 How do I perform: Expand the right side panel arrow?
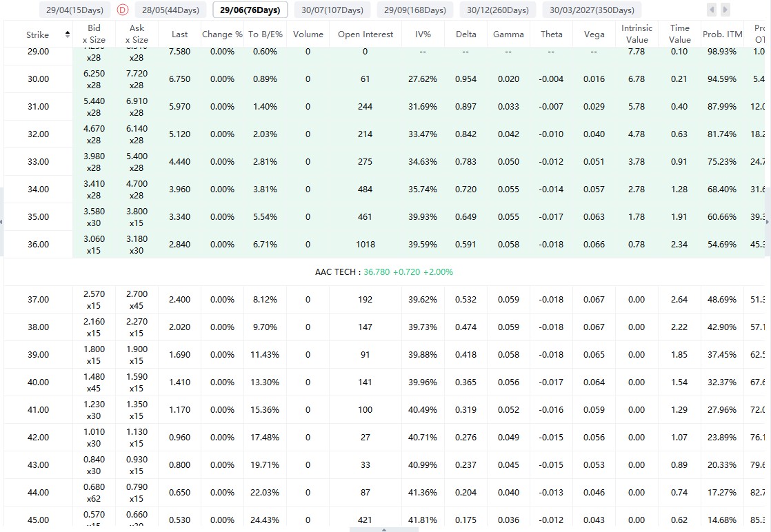click(768, 222)
